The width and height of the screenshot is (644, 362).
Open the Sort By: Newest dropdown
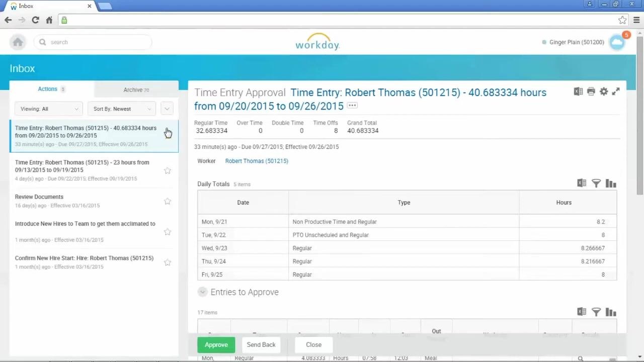point(121,109)
